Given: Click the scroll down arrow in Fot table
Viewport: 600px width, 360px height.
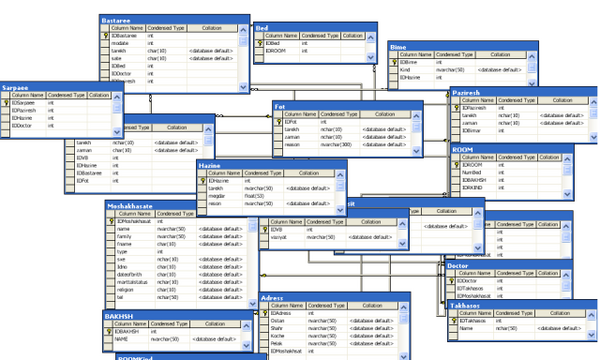Looking at the screenshot, I should 416,151.
